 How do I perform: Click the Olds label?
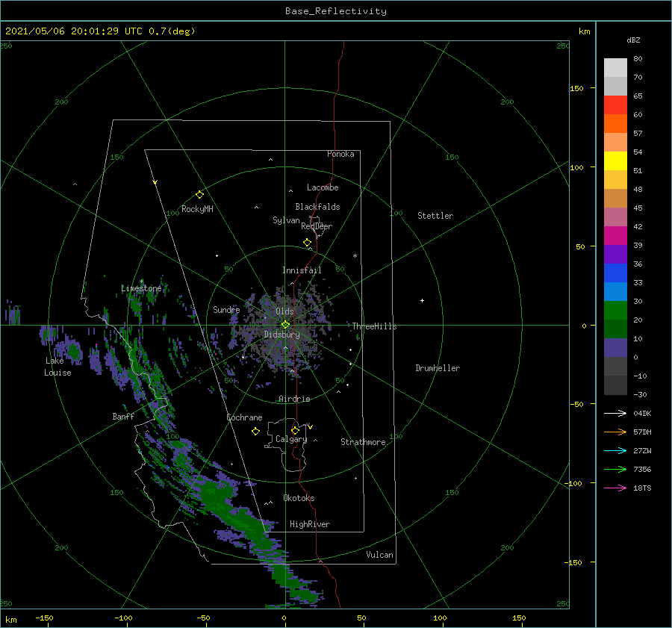[x=284, y=311]
